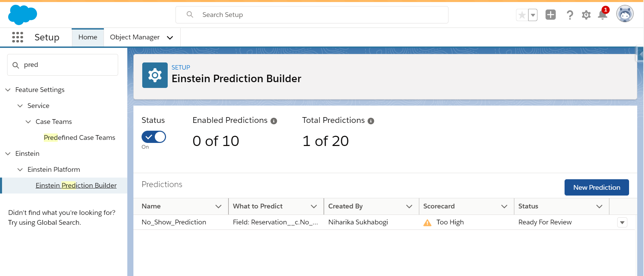This screenshot has width=644, height=276.
Task: Turn off the Prediction Builder status toggle
Action: click(154, 137)
